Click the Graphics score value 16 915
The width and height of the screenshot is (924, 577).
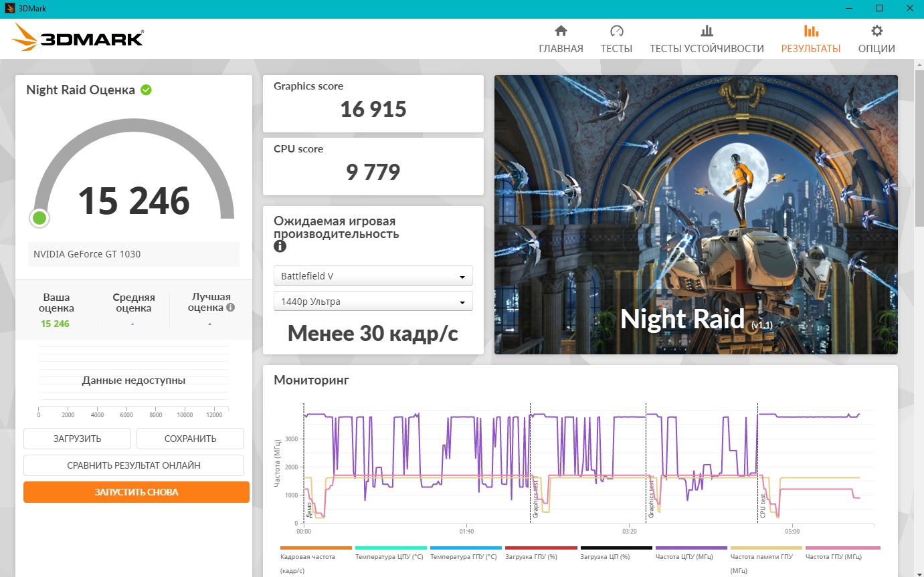point(373,109)
